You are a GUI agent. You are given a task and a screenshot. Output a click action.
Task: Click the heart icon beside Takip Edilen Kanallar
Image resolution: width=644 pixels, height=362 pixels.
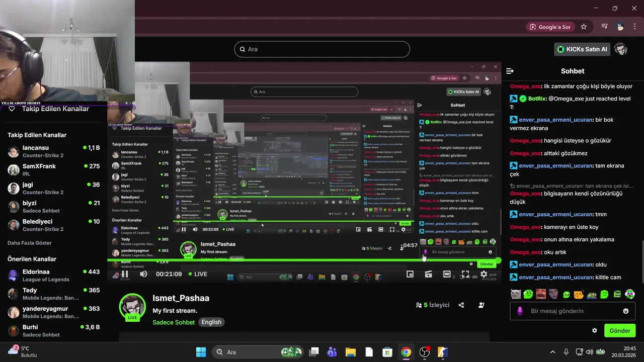tap(12, 109)
